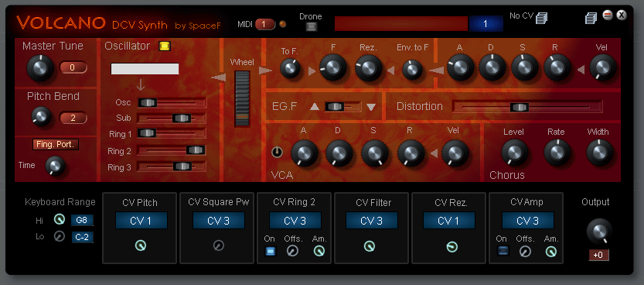644x285 pixels.
Task: Open the CV Pitch source selector
Action: pyautogui.click(x=141, y=221)
